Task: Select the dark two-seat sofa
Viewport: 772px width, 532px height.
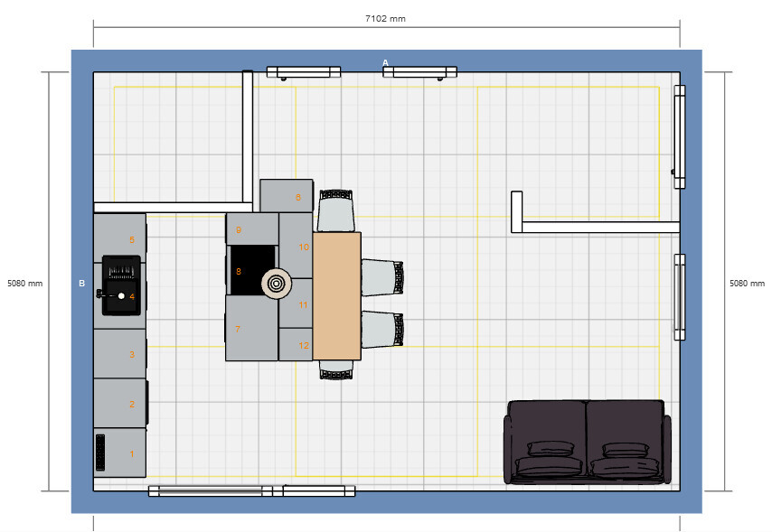Action: [588, 442]
